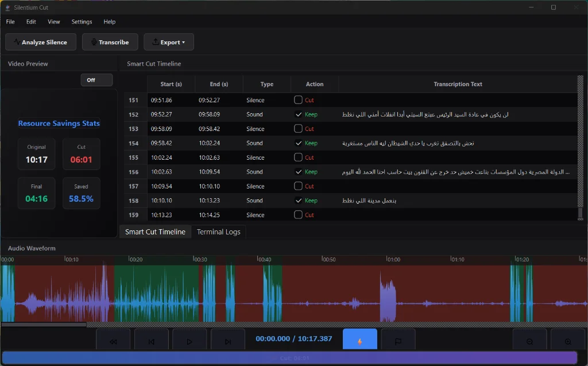Screen dimensions: 588x366
Task: Zoom out the audio waveform
Action: click(x=529, y=341)
